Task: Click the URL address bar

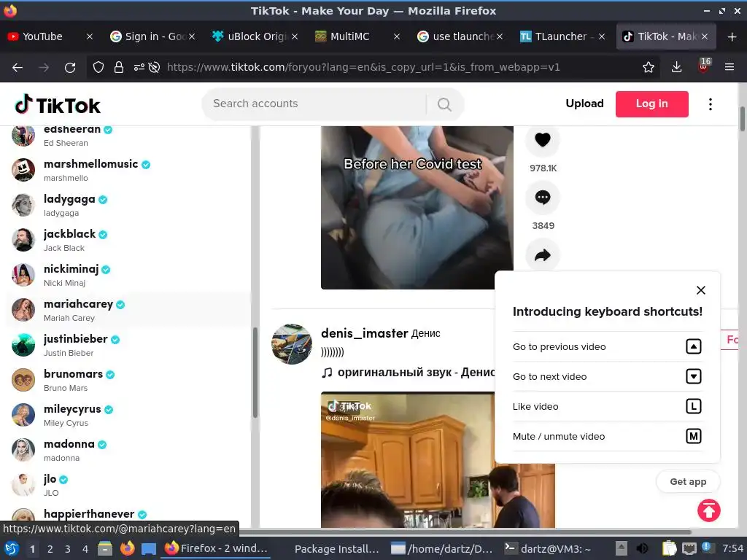Action: point(363,68)
